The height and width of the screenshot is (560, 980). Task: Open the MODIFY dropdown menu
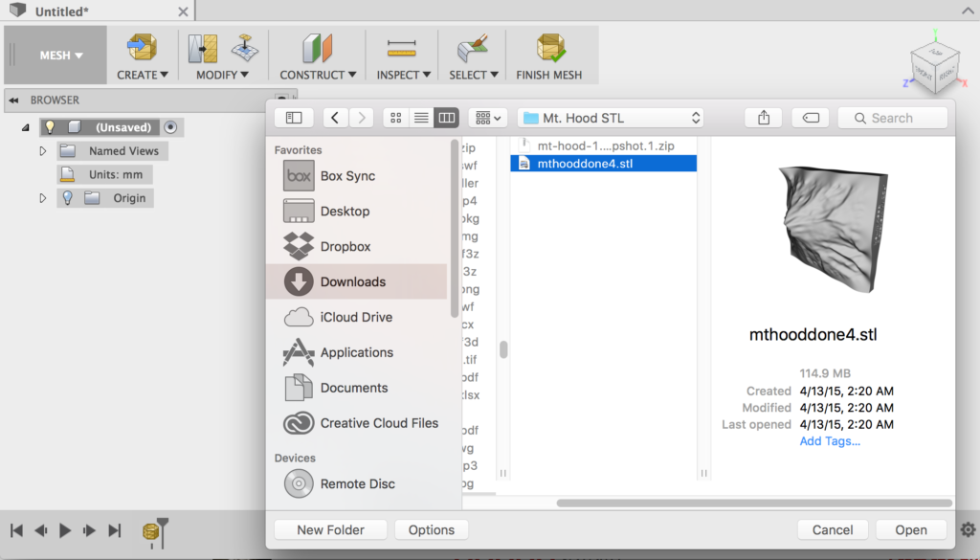click(222, 75)
